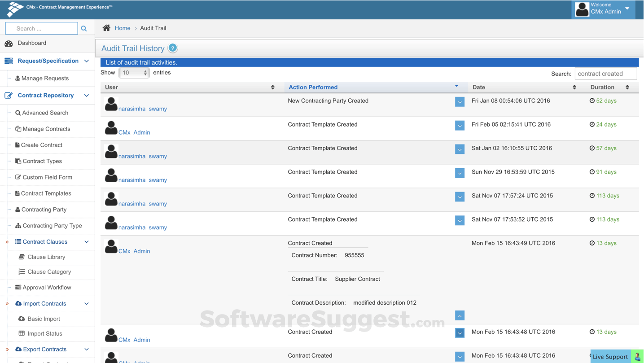The width and height of the screenshot is (644, 363).
Task: Open the Audit Trail History help icon
Action: [172, 48]
